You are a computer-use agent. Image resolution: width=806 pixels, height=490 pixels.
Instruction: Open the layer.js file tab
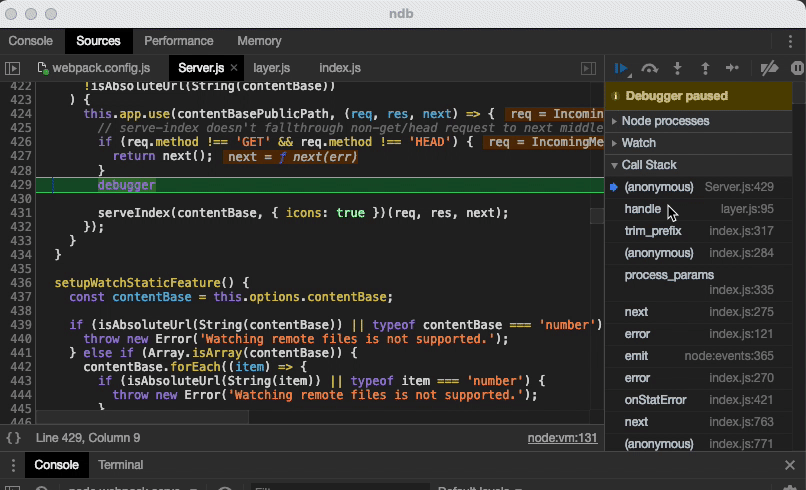point(271,68)
